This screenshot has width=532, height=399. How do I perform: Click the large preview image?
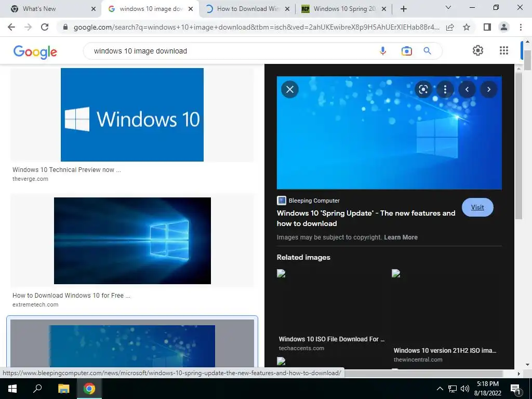[x=389, y=132]
